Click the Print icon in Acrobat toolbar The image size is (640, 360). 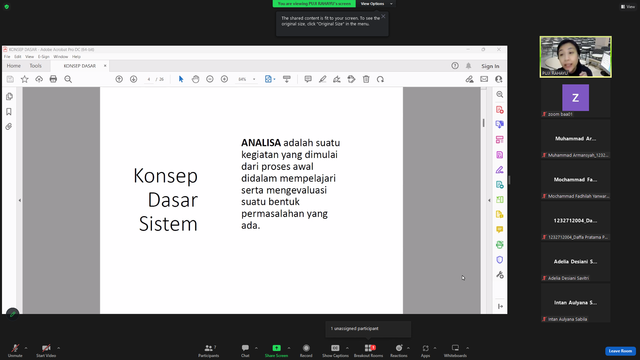point(53,79)
